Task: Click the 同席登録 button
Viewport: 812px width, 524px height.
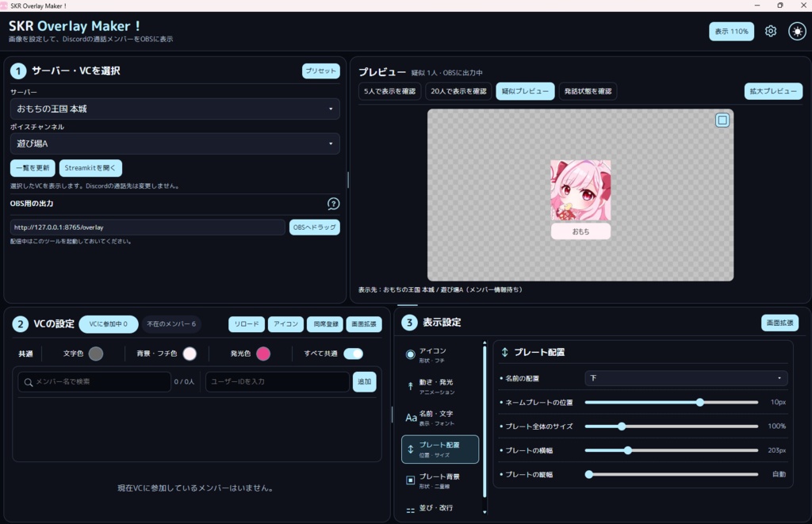Action: coord(326,324)
